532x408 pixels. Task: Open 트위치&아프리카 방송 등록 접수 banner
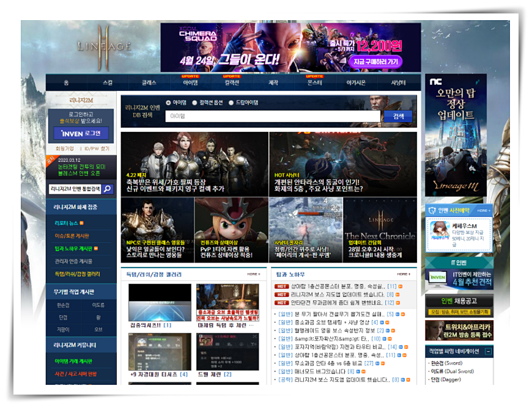[459, 331]
